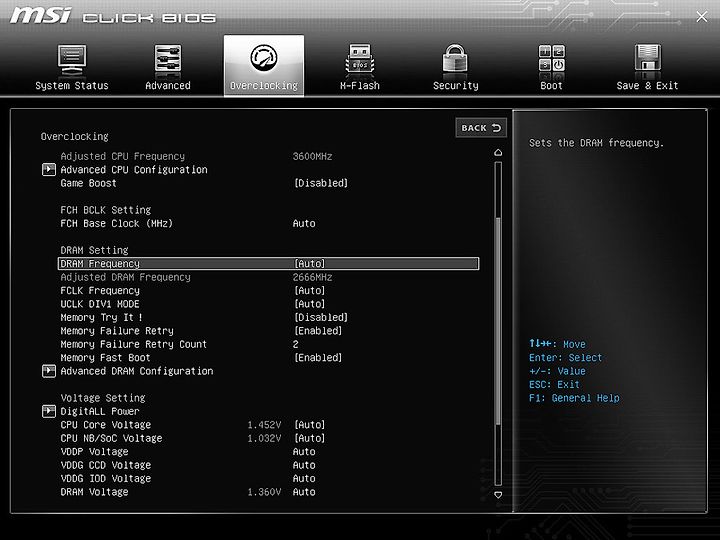Select the DRAM Frequency label

[100, 264]
